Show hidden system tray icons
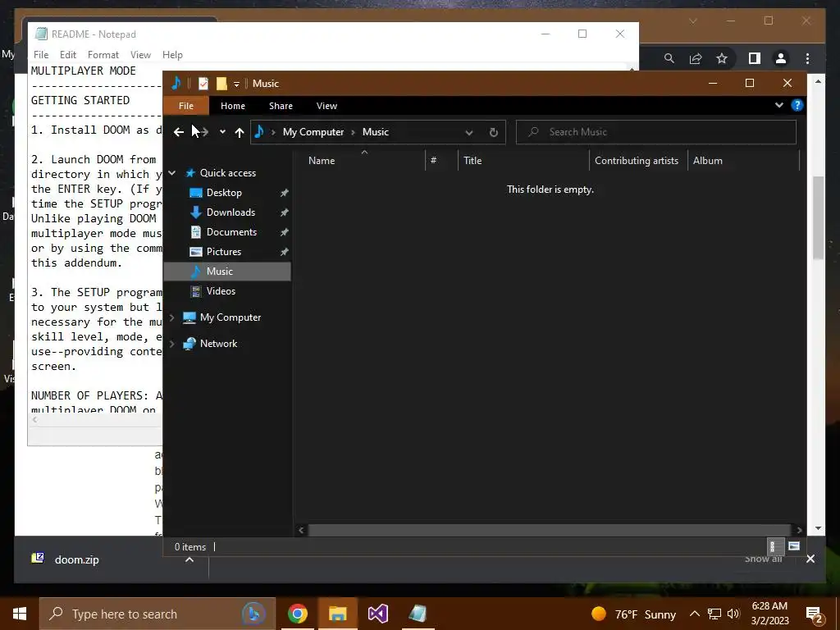 694,614
